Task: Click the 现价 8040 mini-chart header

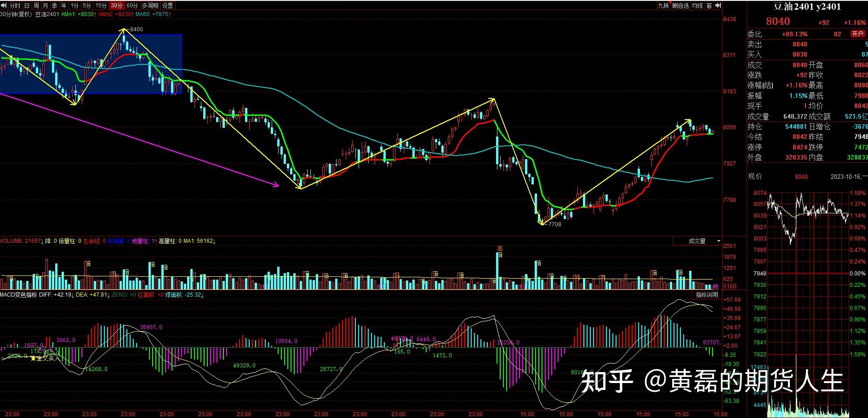Action: tap(778, 177)
